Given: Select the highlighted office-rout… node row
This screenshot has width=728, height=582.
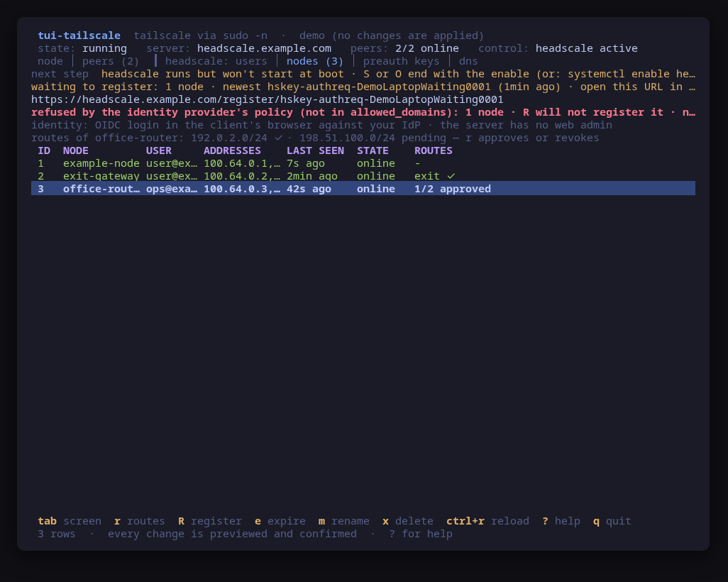Looking at the screenshot, I should (x=363, y=189).
